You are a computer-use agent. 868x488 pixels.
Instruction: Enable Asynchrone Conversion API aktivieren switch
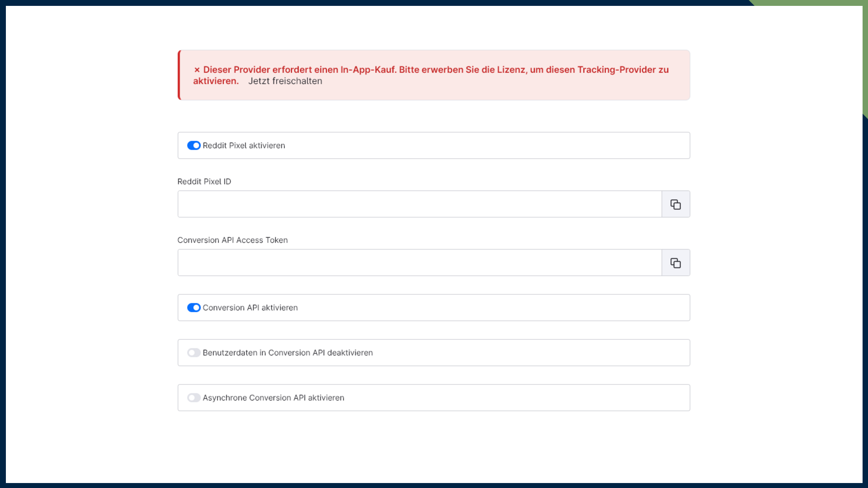(193, 398)
